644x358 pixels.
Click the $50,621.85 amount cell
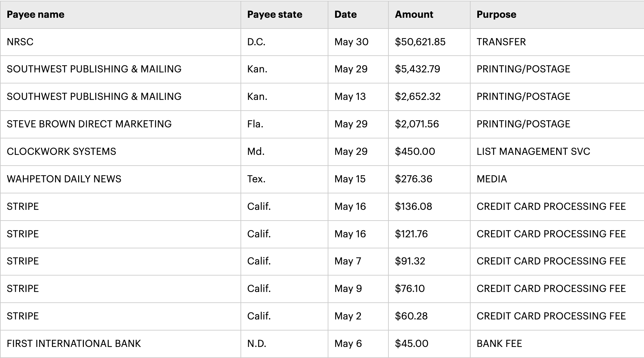tap(420, 42)
